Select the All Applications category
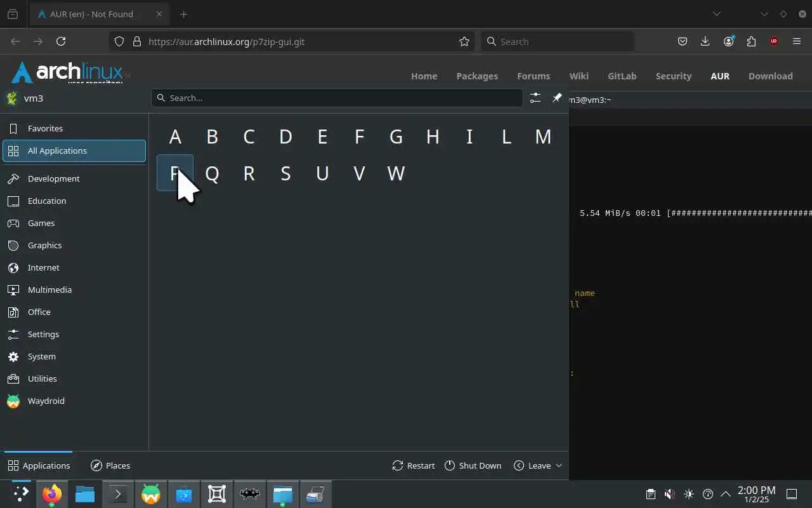The width and height of the screenshot is (812, 508). coord(74,150)
